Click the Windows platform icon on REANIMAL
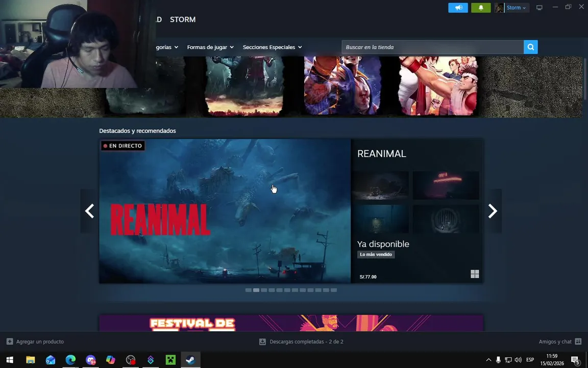This screenshot has width=588, height=368. (475, 274)
